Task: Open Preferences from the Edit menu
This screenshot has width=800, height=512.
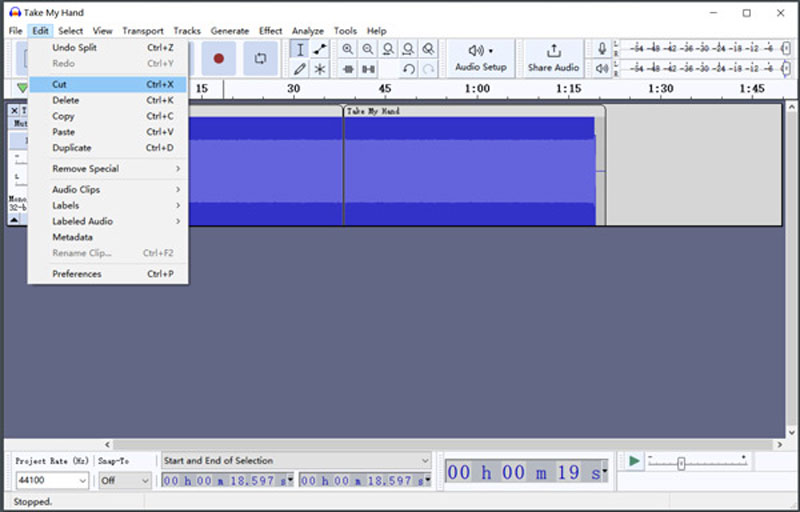Action: pos(108,273)
